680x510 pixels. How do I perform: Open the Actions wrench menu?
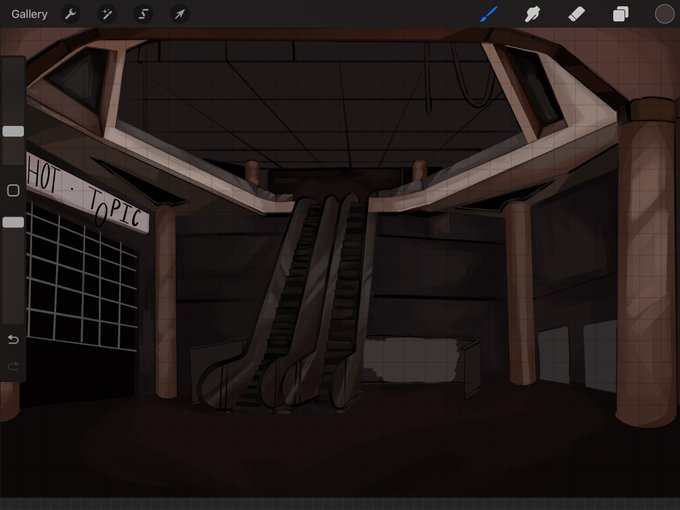[x=70, y=14]
